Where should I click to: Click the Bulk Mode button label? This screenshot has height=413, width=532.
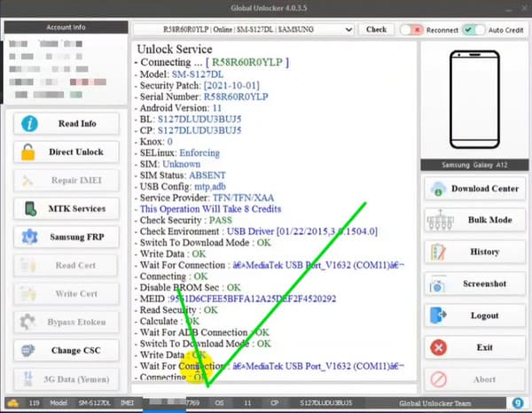(490, 220)
